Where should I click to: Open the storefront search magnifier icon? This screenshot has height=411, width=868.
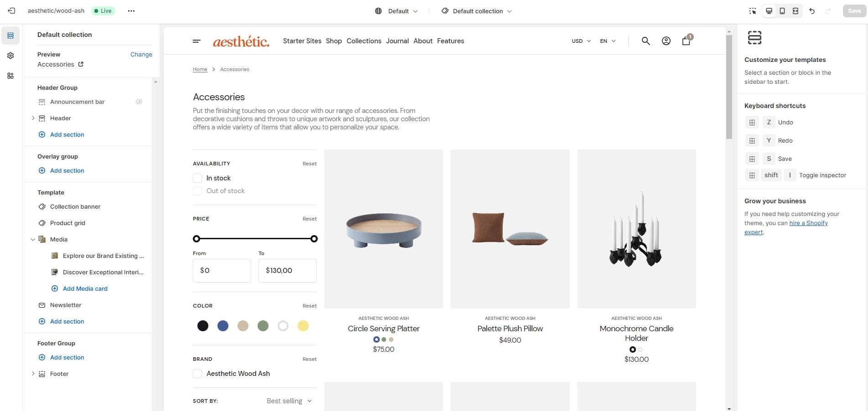point(646,41)
